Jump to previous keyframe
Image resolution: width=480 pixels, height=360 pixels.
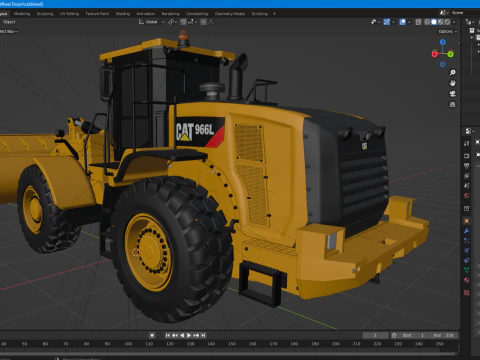tap(175, 335)
